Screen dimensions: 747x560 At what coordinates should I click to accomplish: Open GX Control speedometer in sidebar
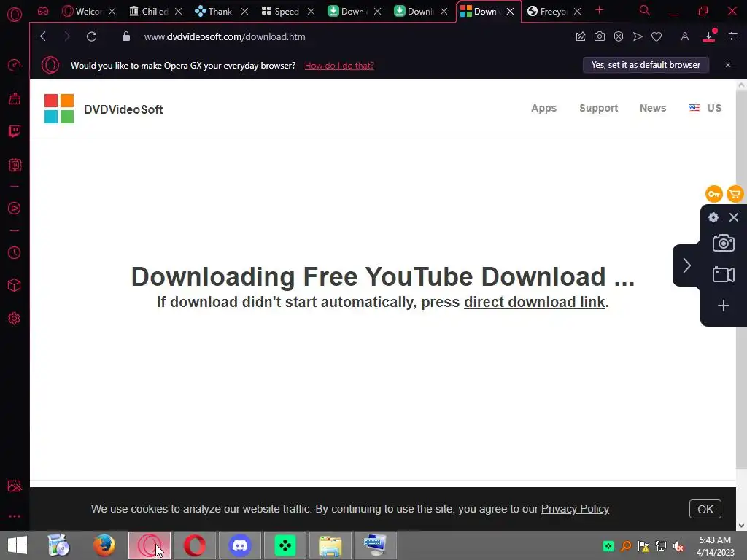15,65
